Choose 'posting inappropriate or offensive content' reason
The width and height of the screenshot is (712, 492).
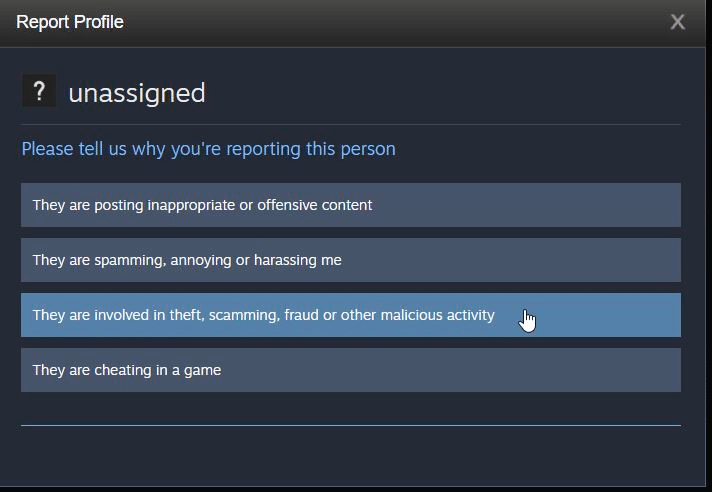[351, 205]
